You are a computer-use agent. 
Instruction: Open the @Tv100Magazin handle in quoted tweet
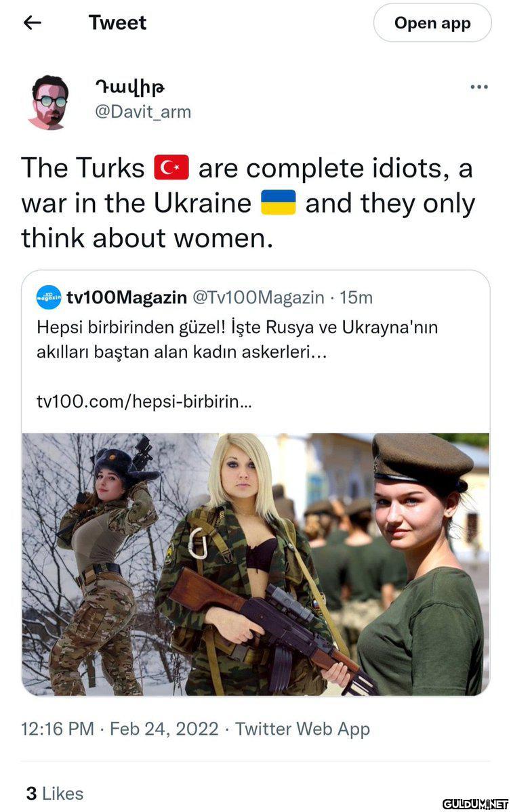[x=258, y=298]
